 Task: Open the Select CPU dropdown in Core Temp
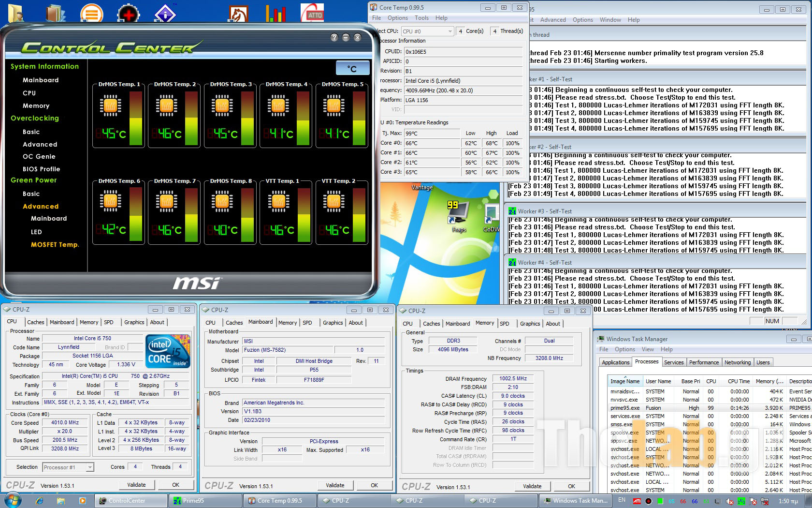coord(427,31)
